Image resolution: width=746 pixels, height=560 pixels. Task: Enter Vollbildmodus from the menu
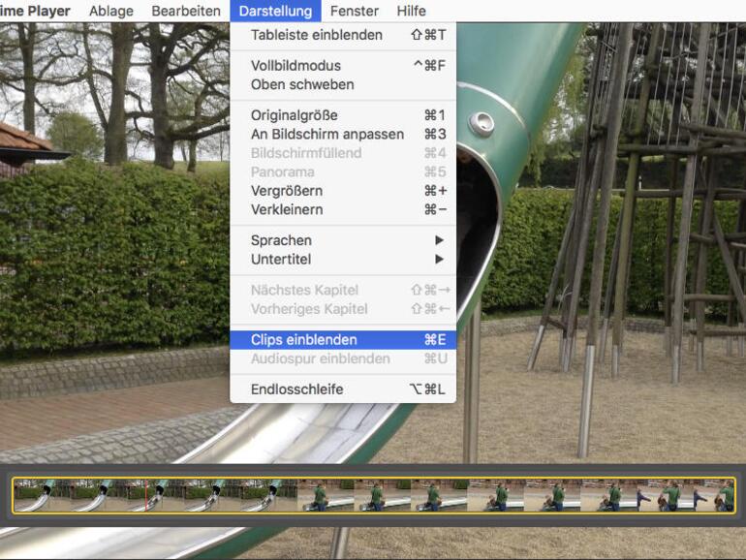[x=343, y=66]
